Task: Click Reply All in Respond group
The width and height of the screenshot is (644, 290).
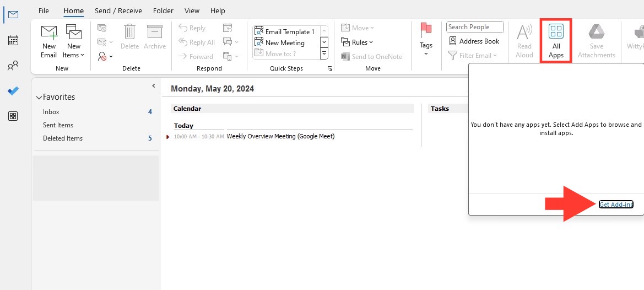Action: click(x=197, y=42)
